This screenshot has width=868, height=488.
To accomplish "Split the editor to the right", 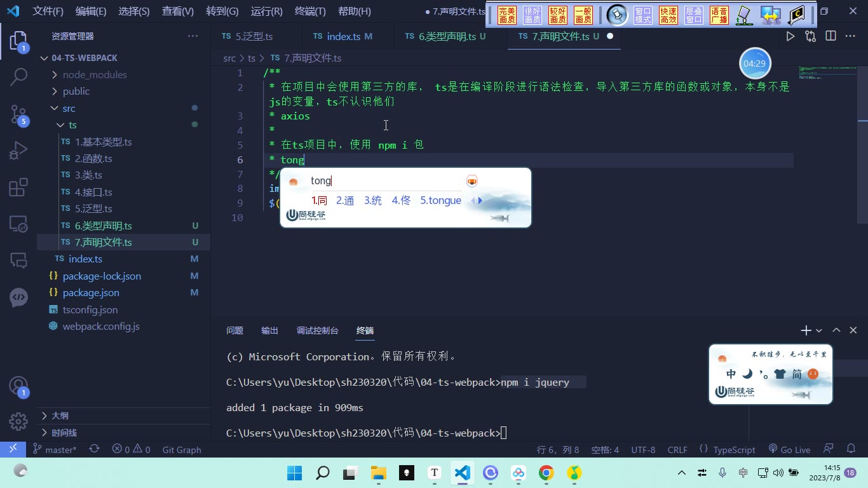I will coord(831,36).
